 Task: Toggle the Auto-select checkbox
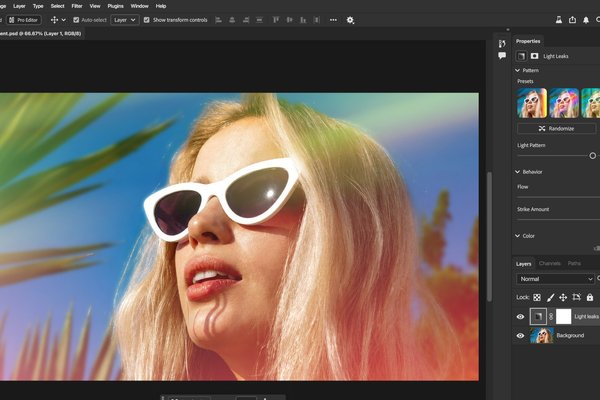pos(76,20)
